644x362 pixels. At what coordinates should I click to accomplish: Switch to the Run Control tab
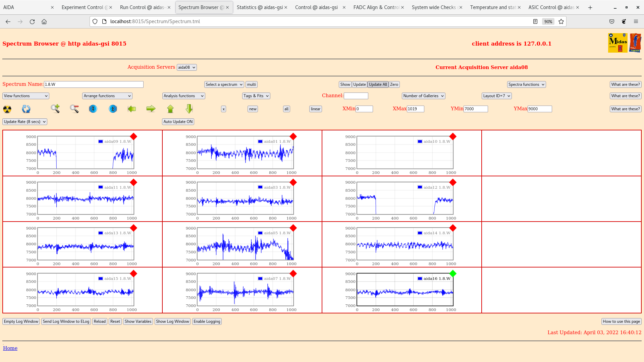[x=142, y=7]
